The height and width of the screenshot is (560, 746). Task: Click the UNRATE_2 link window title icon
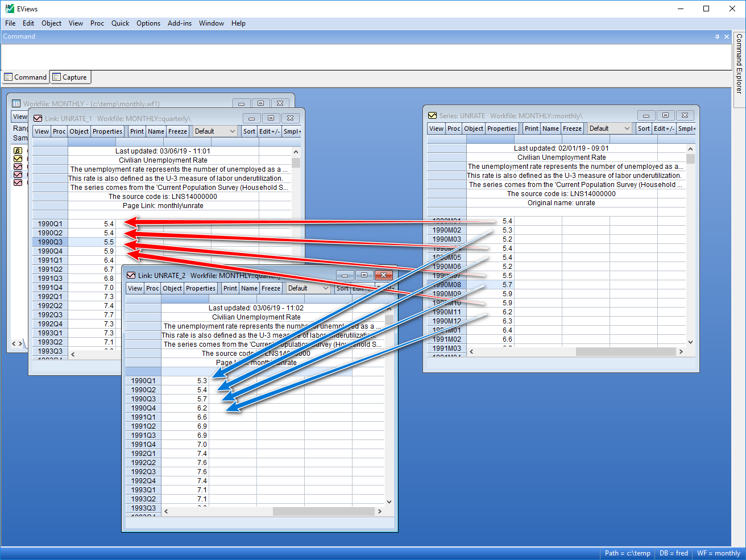[131, 275]
